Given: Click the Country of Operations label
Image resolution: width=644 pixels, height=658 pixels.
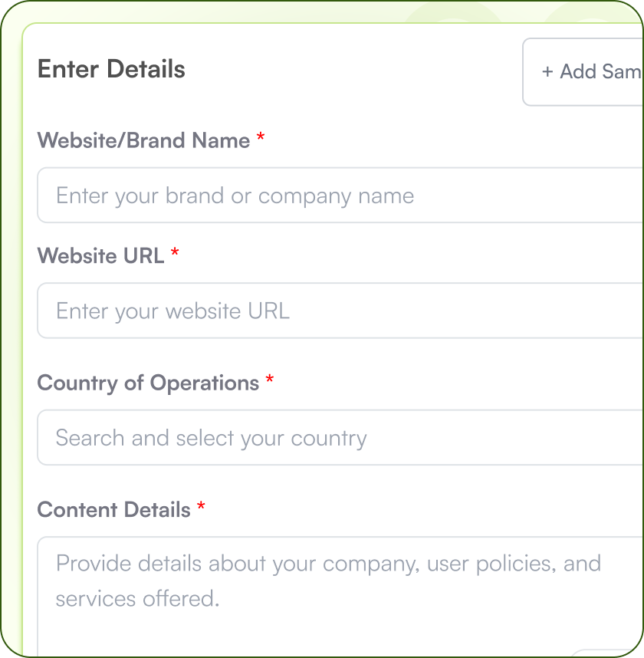Looking at the screenshot, I should click(148, 382).
